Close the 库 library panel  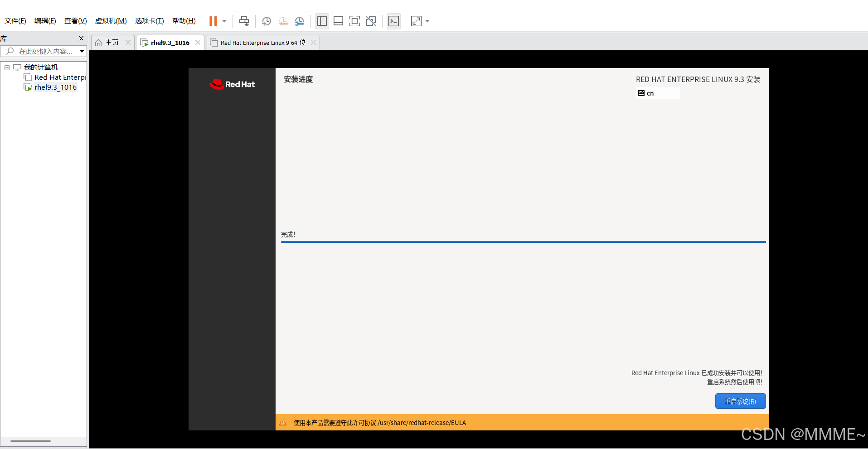pos(82,39)
